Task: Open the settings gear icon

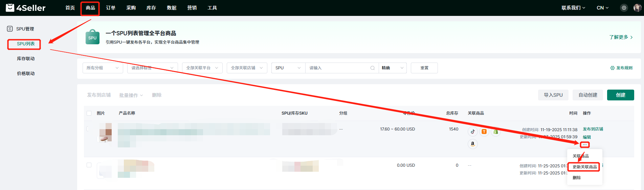Action: pos(624,8)
